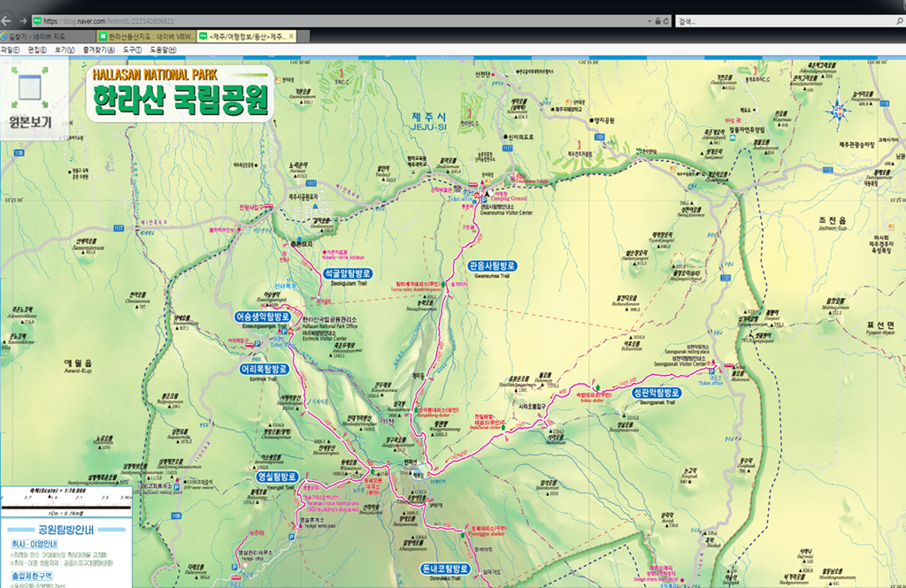Open the address bar autocomplete dropdown arrow
This screenshot has width=906, height=588.
pyautogui.click(x=649, y=21)
